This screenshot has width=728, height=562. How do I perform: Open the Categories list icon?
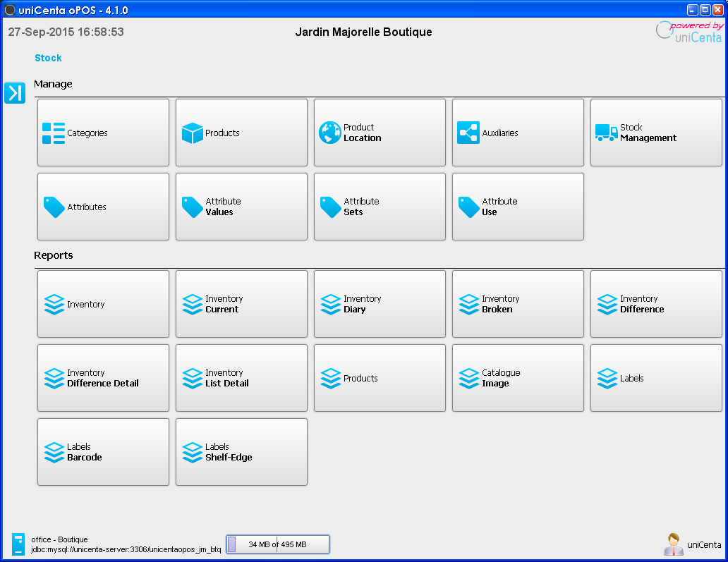click(54, 133)
